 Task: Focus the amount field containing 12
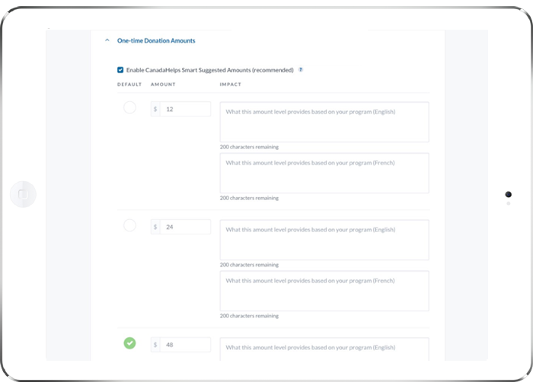point(186,110)
